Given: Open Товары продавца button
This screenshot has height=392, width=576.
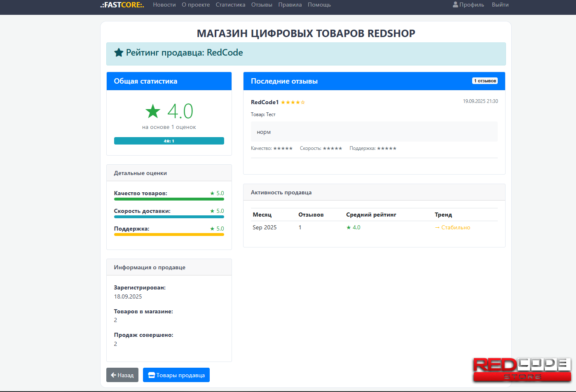Looking at the screenshot, I should click(x=176, y=375).
